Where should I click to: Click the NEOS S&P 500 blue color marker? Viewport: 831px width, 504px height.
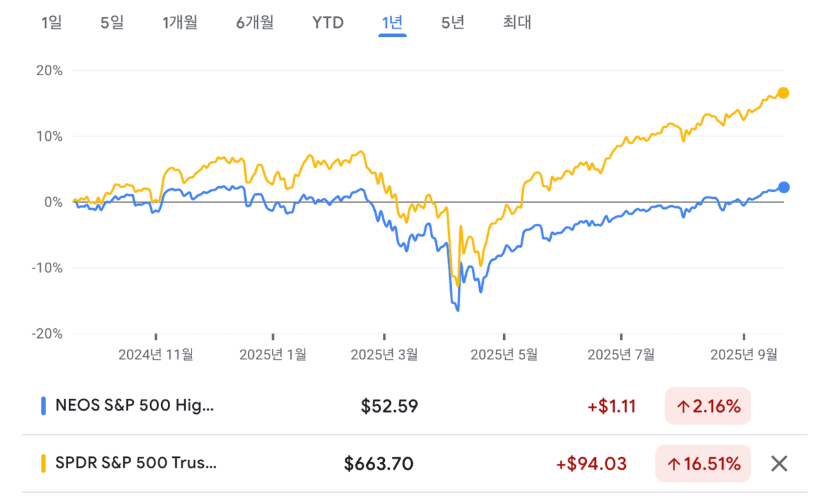pyautogui.click(x=43, y=407)
